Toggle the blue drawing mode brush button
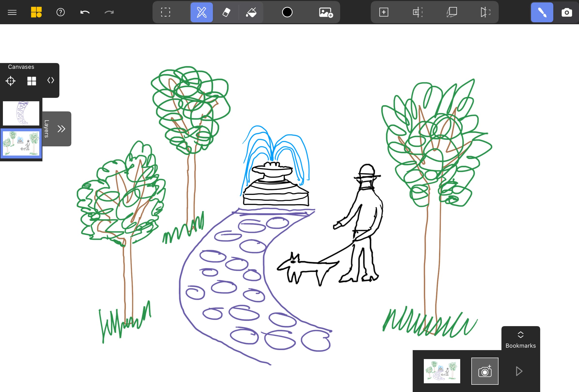This screenshot has height=392, width=579. [542, 12]
